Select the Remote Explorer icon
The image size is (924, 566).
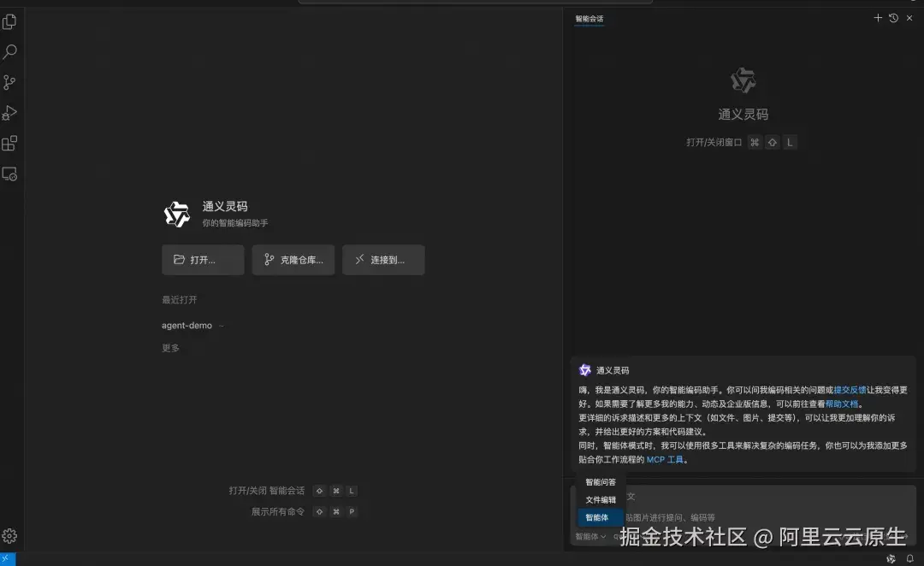pos(11,174)
